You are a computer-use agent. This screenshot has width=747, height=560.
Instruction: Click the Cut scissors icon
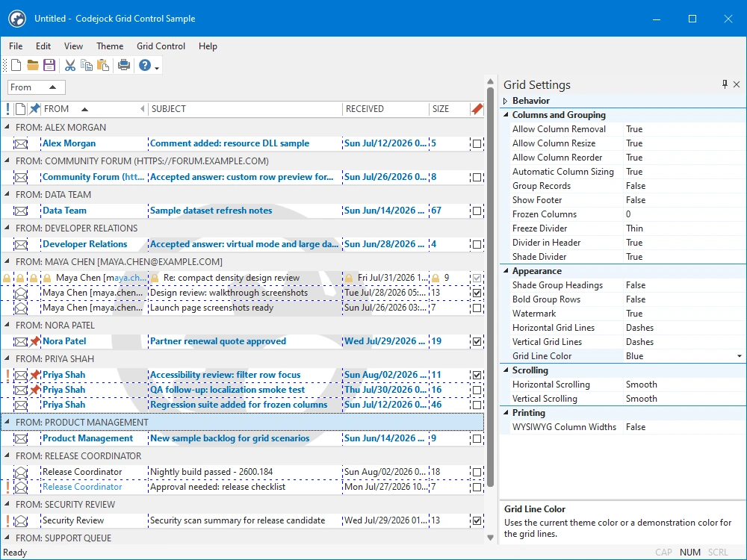point(70,65)
